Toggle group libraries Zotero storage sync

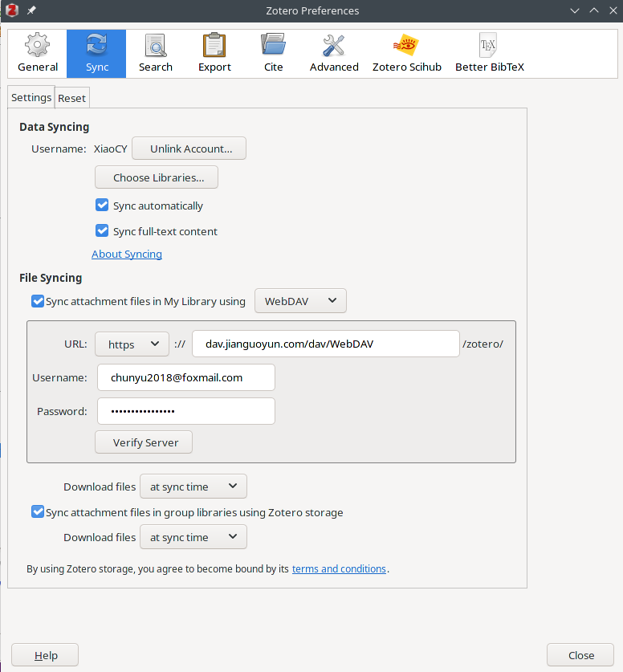[38, 511]
